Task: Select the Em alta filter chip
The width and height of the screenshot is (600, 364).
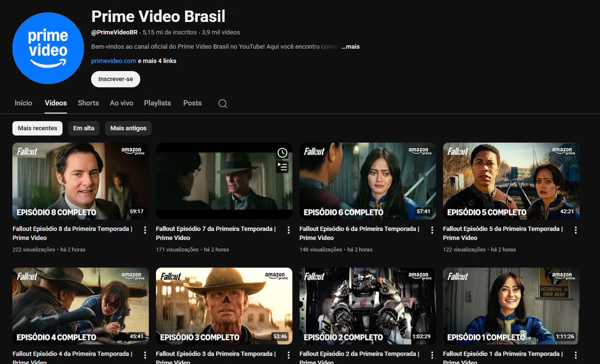Action: click(x=84, y=128)
